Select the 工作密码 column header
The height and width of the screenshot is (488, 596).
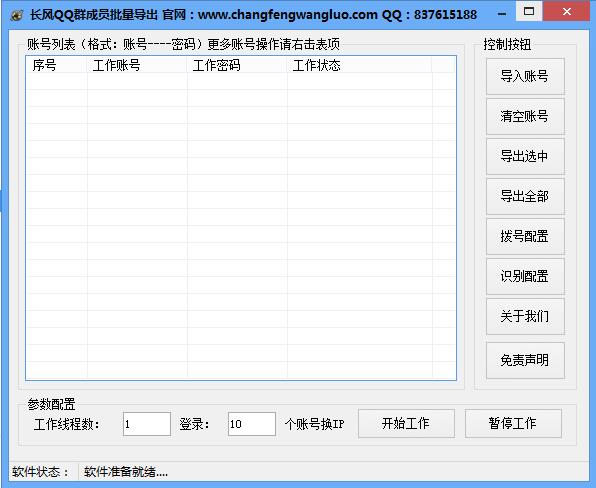[237, 65]
